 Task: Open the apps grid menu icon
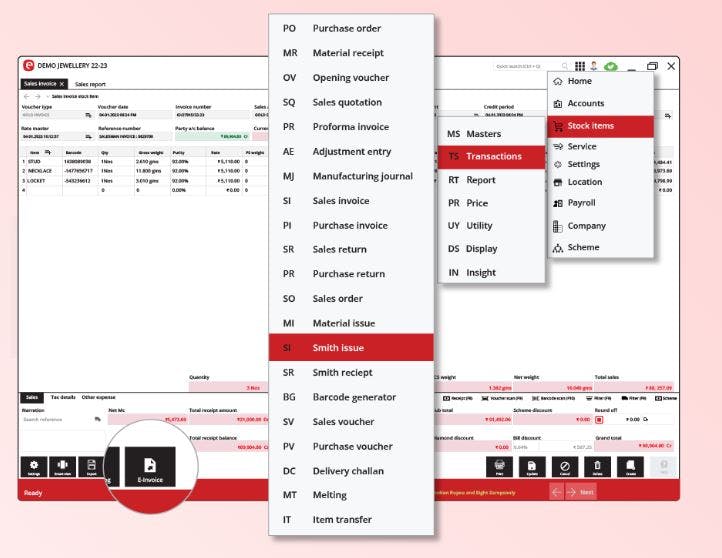(580, 66)
